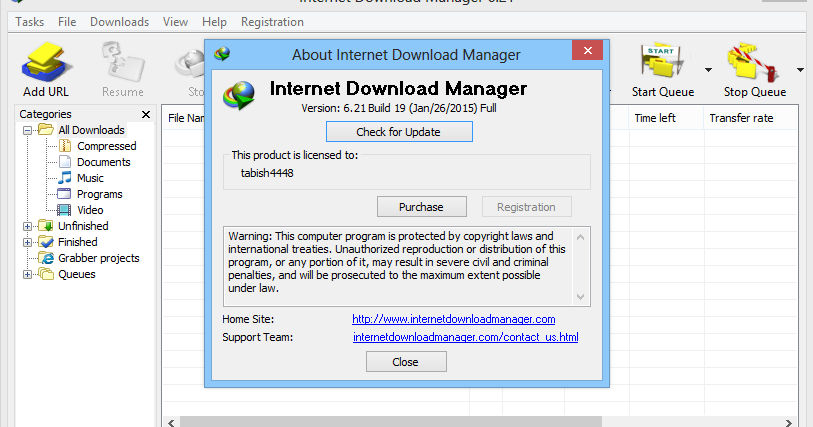The height and width of the screenshot is (427, 813).
Task: Click the IDM logo in About dialog
Action: (x=239, y=95)
